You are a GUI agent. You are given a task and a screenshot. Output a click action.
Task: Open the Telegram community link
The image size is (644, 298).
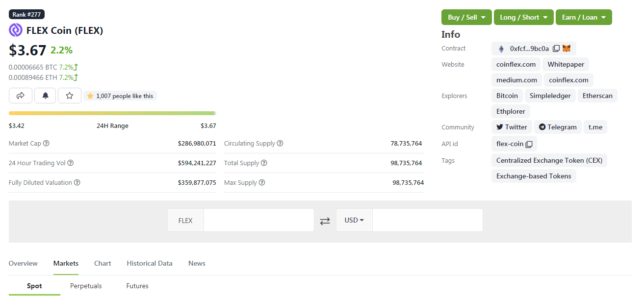(558, 127)
